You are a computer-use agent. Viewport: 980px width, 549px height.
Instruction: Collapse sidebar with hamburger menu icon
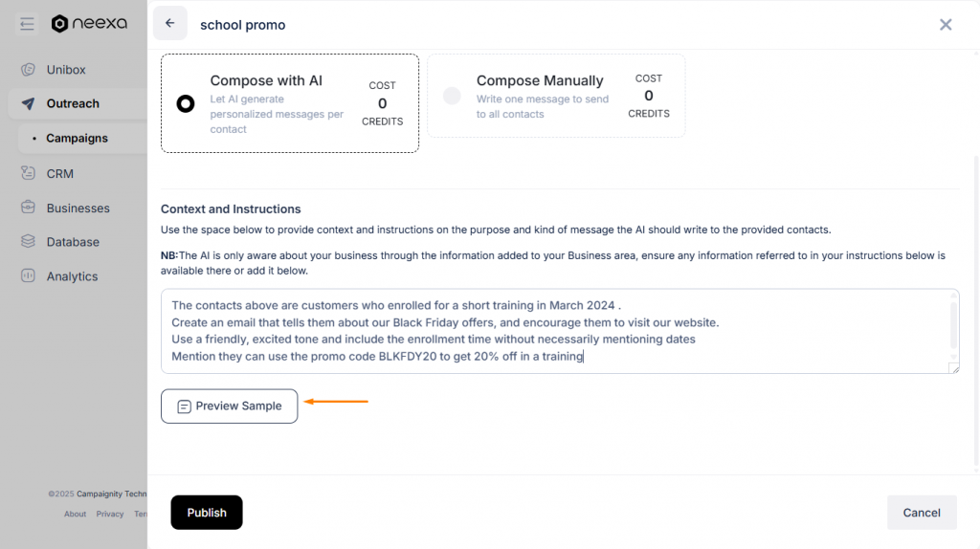click(27, 24)
